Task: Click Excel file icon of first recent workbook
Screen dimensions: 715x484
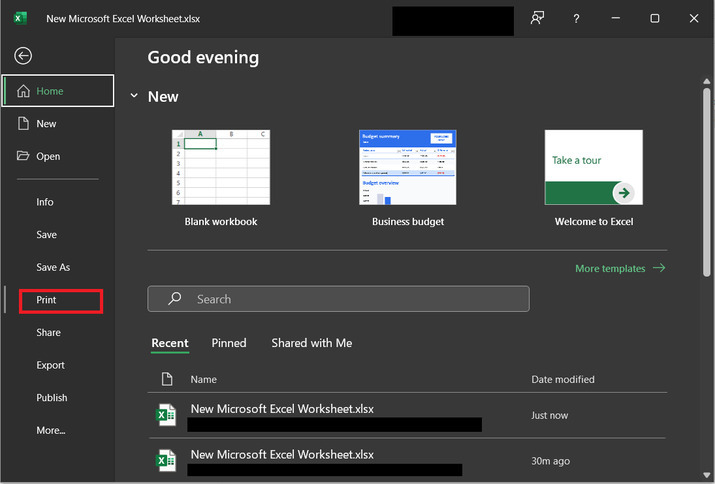Action: pos(167,416)
